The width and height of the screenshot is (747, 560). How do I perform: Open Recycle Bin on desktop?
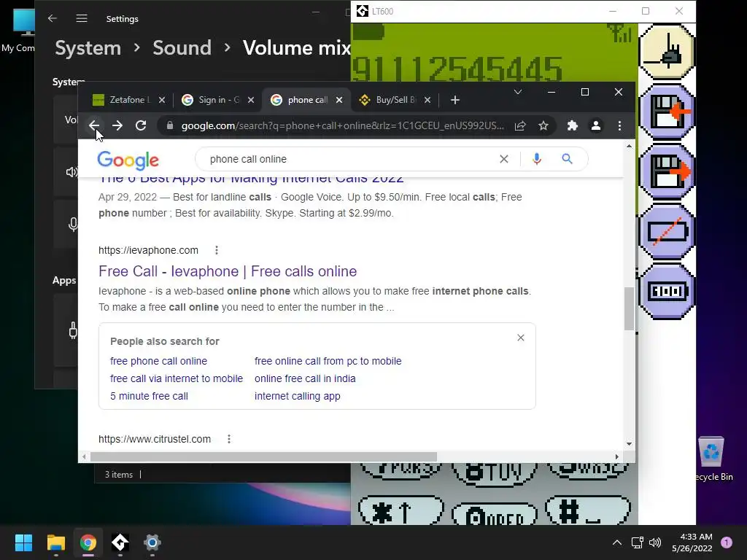tap(712, 459)
